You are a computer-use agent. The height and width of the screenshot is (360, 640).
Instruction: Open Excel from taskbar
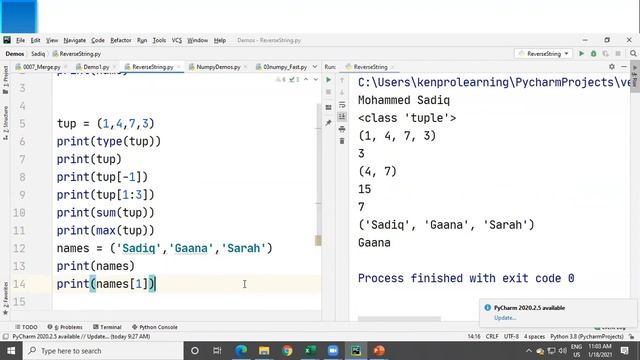click(310, 351)
